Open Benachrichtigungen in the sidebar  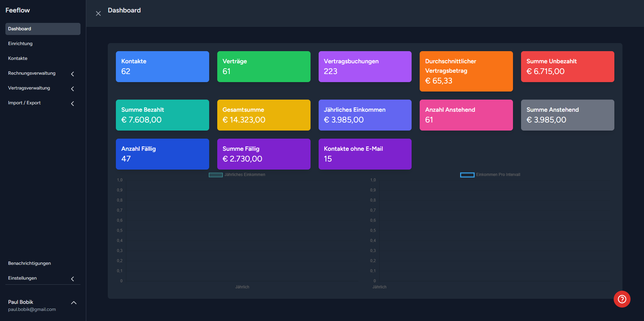(30, 263)
